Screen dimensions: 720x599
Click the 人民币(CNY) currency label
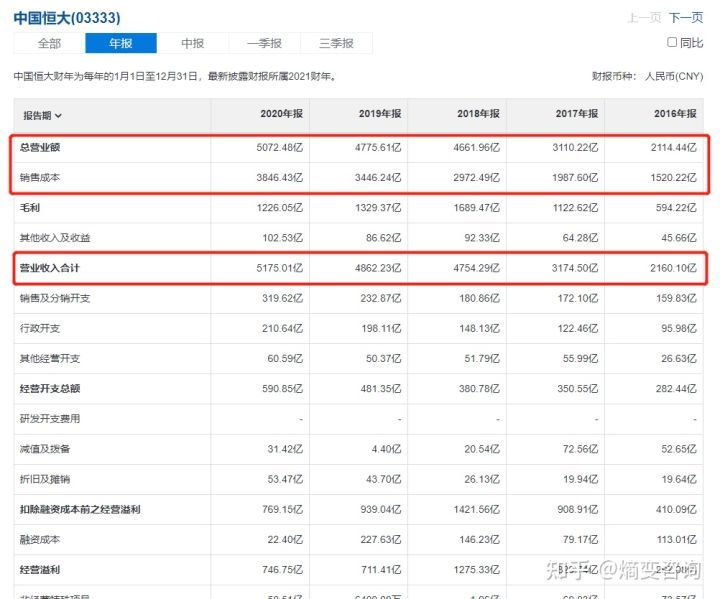coord(674,76)
